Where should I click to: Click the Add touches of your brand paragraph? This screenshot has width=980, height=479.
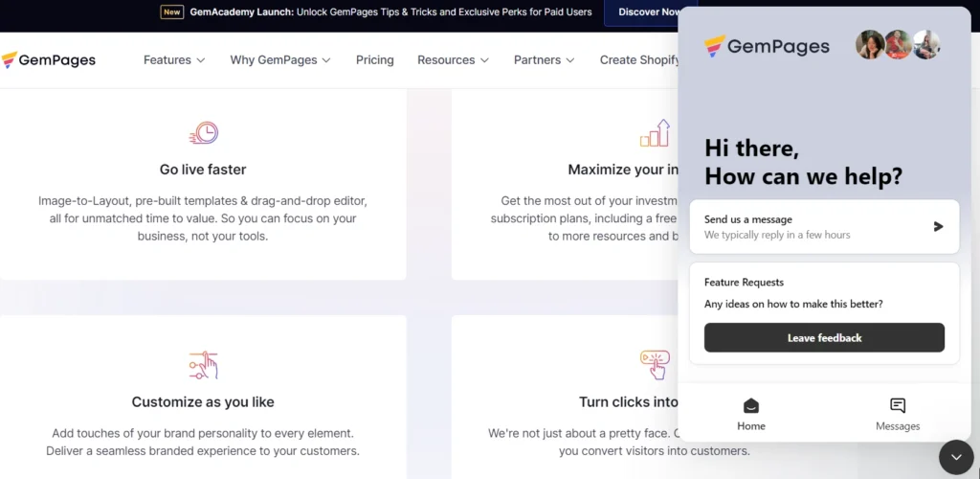click(203, 442)
